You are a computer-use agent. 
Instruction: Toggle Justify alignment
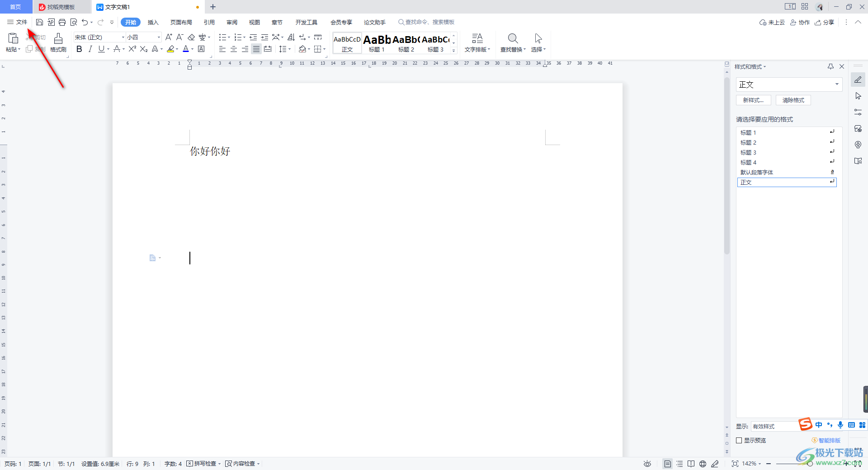[x=256, y=49]
